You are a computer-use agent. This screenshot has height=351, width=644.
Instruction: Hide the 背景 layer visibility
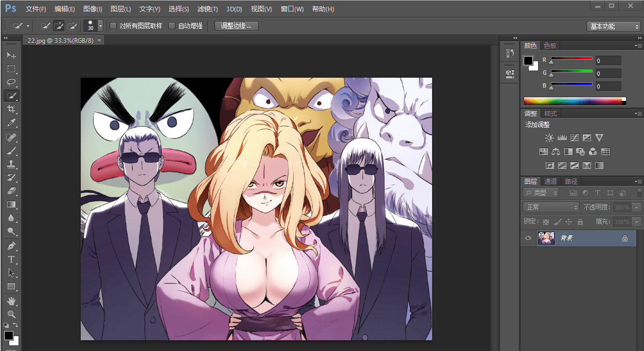[528, 238]
